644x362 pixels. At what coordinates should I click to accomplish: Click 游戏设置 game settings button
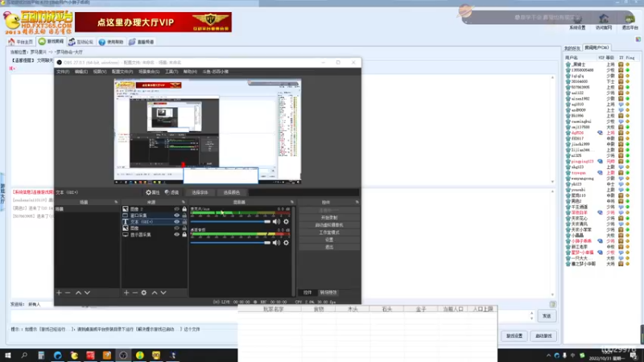click(x=514, y=335)
